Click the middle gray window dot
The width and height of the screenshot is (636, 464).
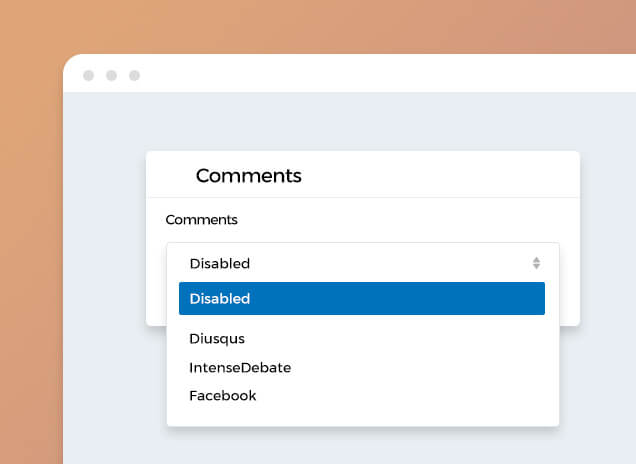[111, 76]
